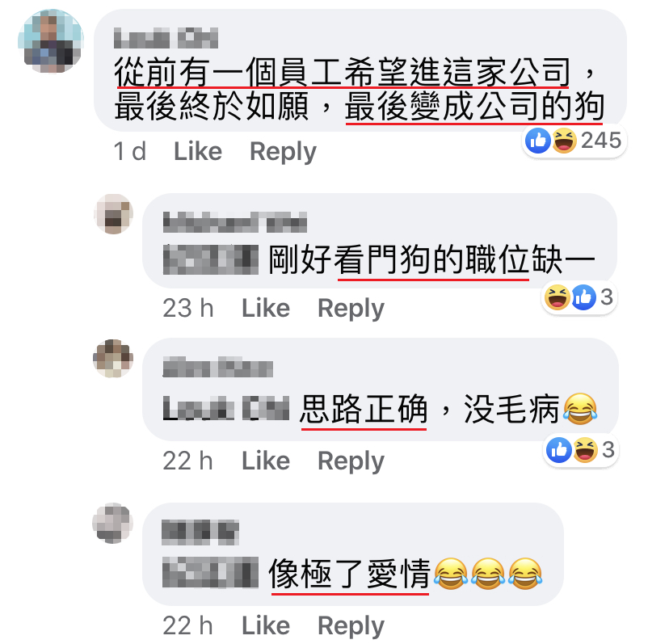Like the 思路正确 comment
The image size is (669, 644).
(266, 461)
